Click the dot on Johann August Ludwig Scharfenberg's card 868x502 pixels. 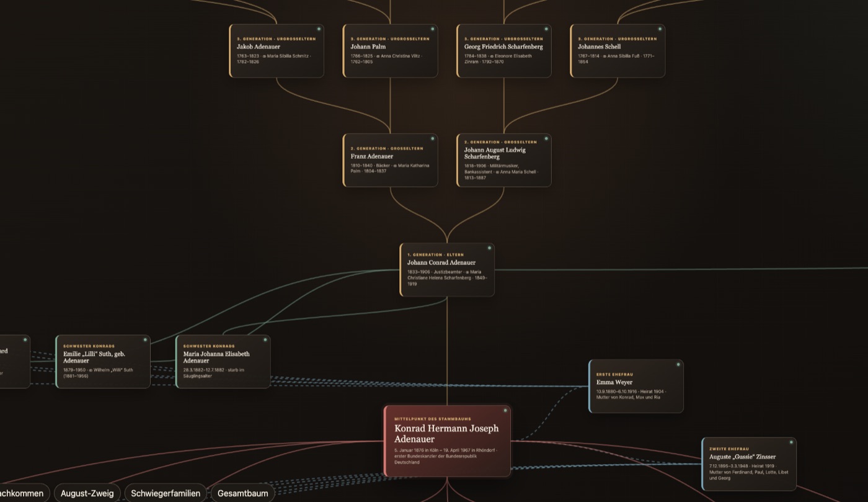(546, 139)
